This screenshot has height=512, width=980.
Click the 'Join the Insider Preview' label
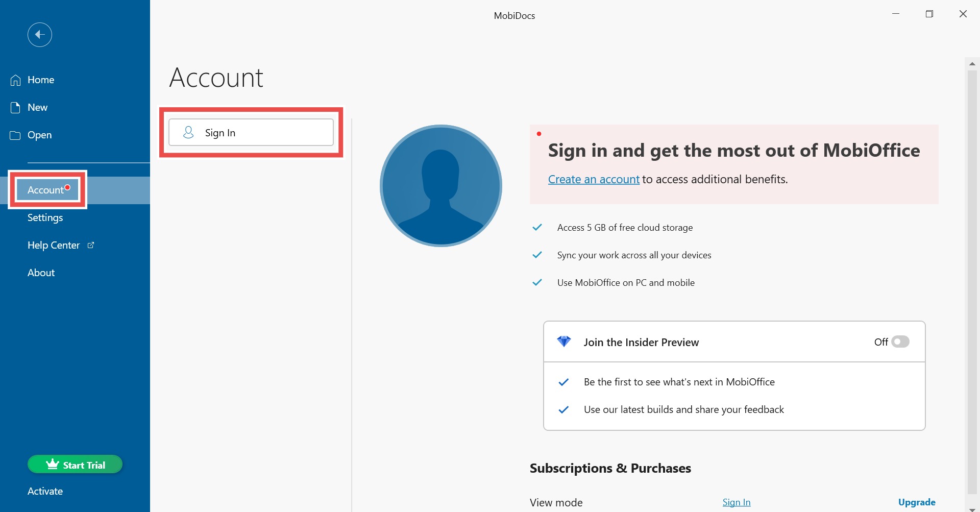click(x=641, y=343)
